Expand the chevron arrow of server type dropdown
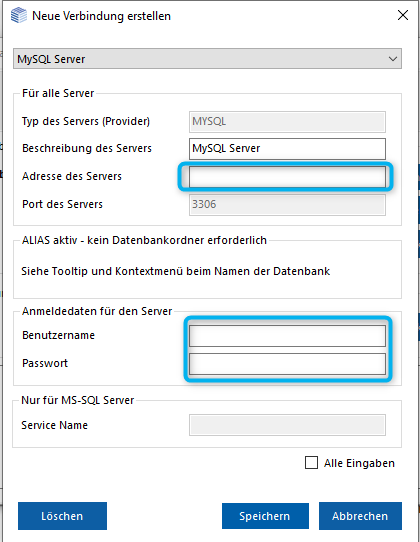 pos(393,59)
